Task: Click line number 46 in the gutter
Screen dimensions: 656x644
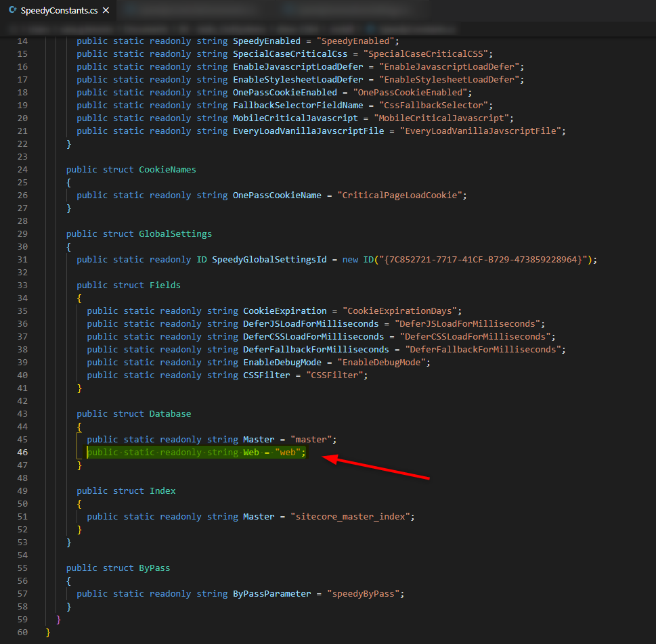Action: point(22,452)
